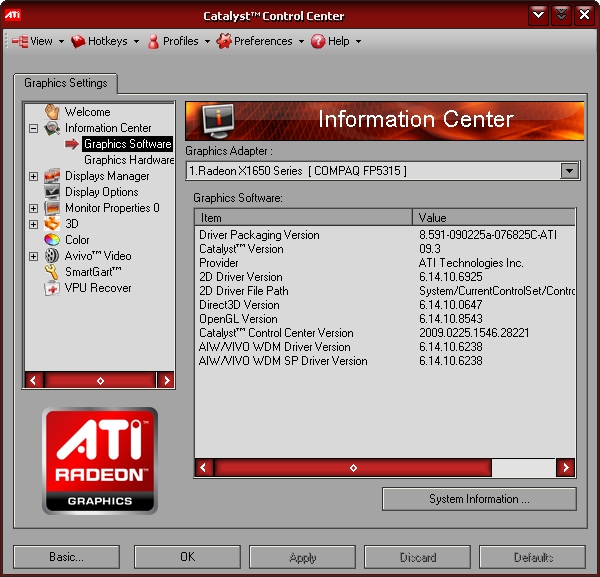The height and width of the screenshot is (577, 600).
Task: Click the title bar minimize arrow button
Action: pyautogui.click(x=538, y=15)
